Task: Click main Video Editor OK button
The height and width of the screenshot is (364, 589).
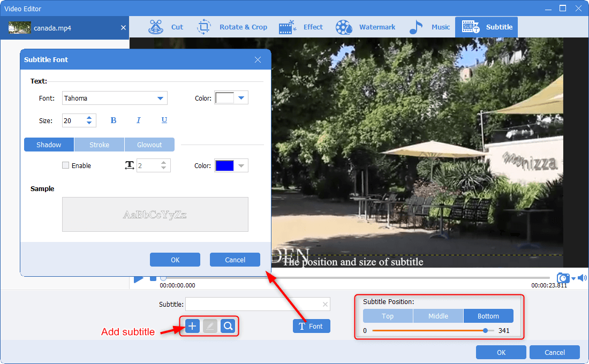Action: click(501, 352)
